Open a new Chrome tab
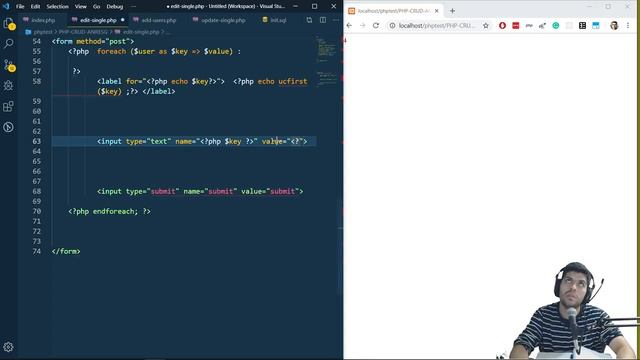 (x=452, y=11)
